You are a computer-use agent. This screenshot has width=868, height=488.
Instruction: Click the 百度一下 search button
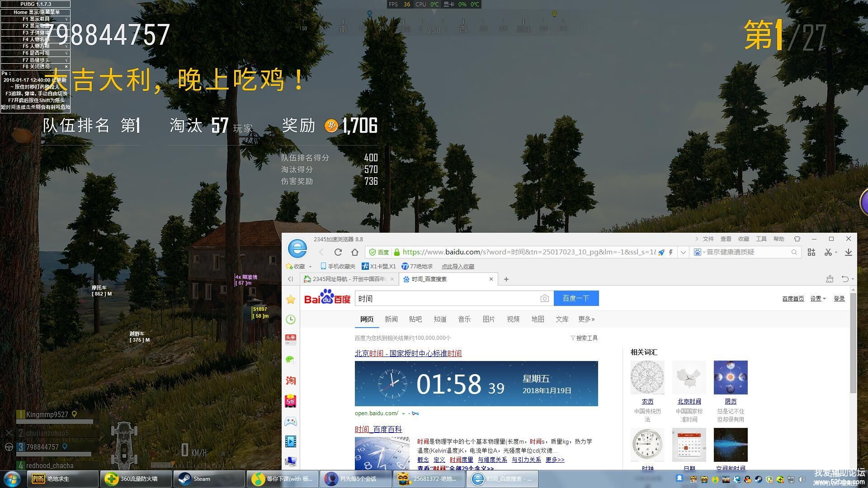click(x=576, y=298)
